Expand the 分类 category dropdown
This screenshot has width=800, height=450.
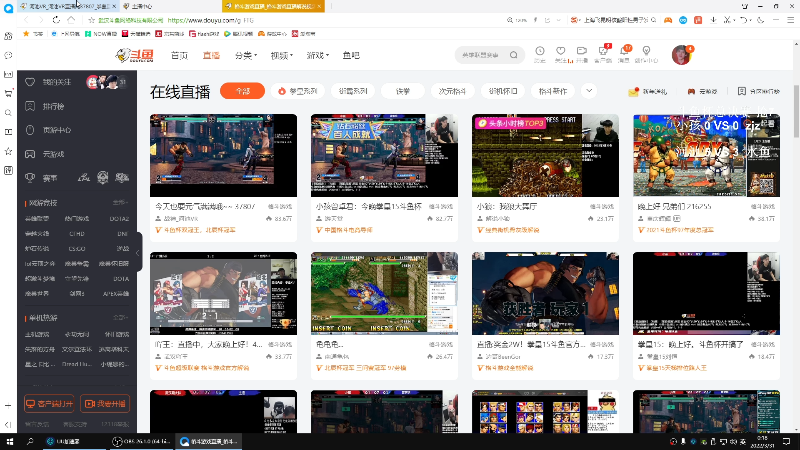coord(245,55)
